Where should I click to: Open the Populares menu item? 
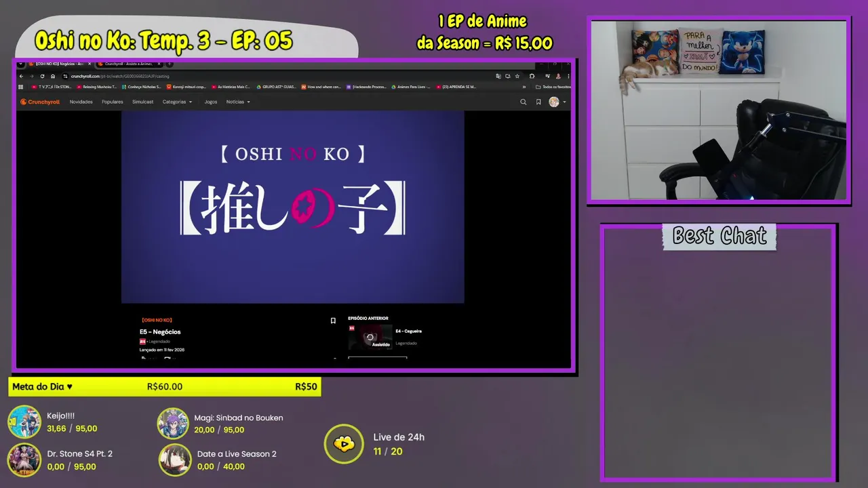coord(113,102)
